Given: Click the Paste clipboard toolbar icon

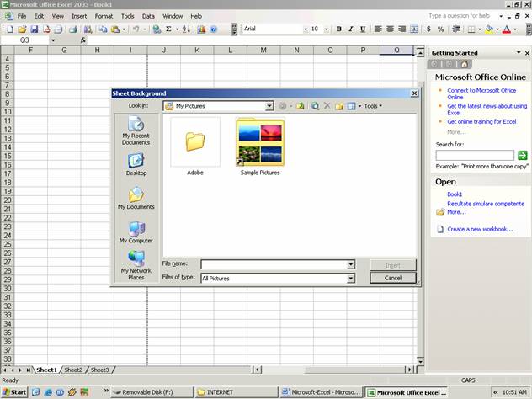Looking at the screenshot, I should click(115, 29).
